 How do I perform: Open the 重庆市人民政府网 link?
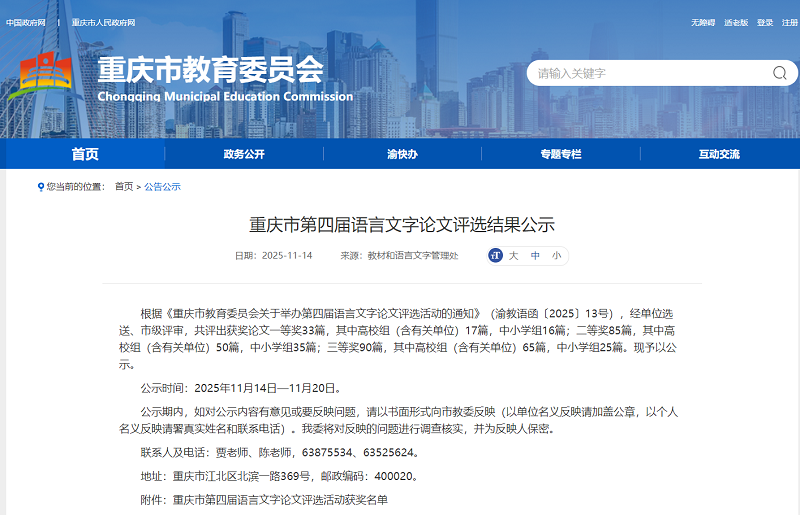[103, 22]
